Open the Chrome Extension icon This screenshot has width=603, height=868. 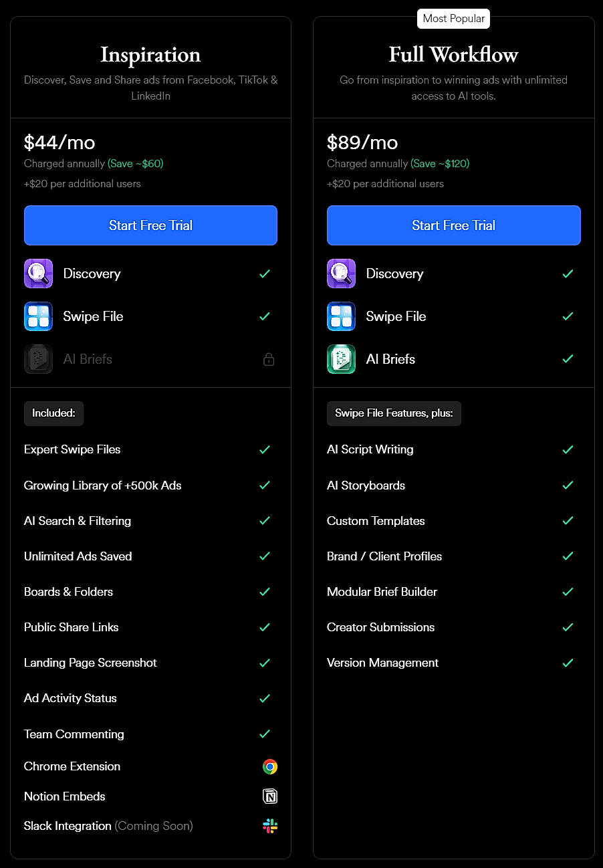point(270,766)
